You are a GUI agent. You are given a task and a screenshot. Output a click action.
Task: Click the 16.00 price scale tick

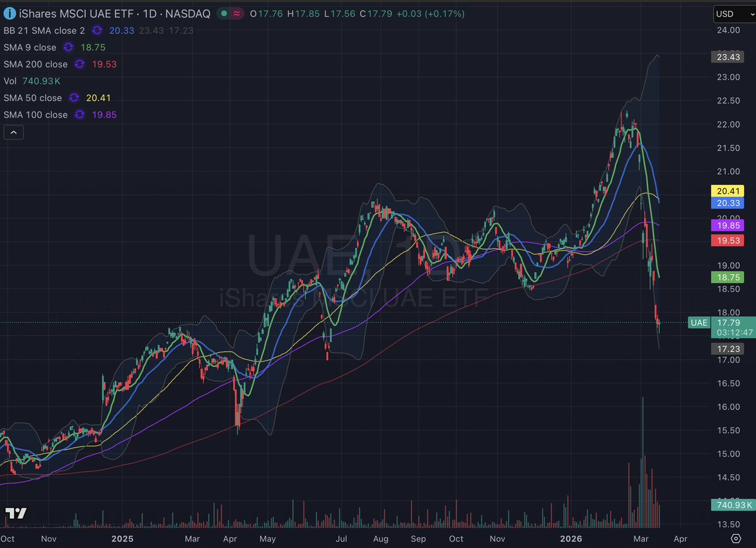pos(728,407)
